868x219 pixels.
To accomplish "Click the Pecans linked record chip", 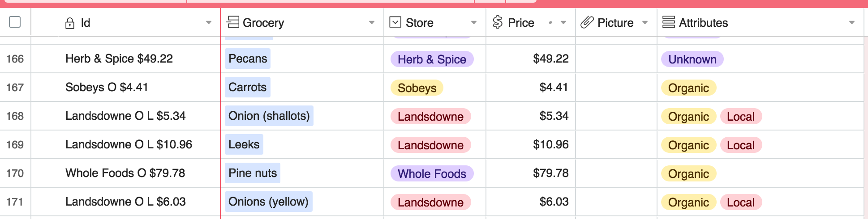I will pos(248,59).
